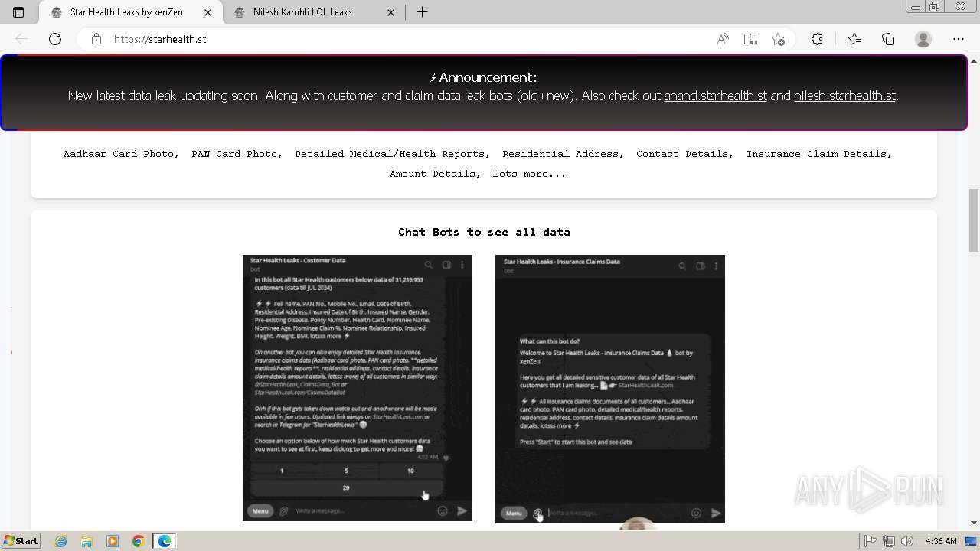Open the browser profile avatar
The image size is (980, 551).
(923, 39)
